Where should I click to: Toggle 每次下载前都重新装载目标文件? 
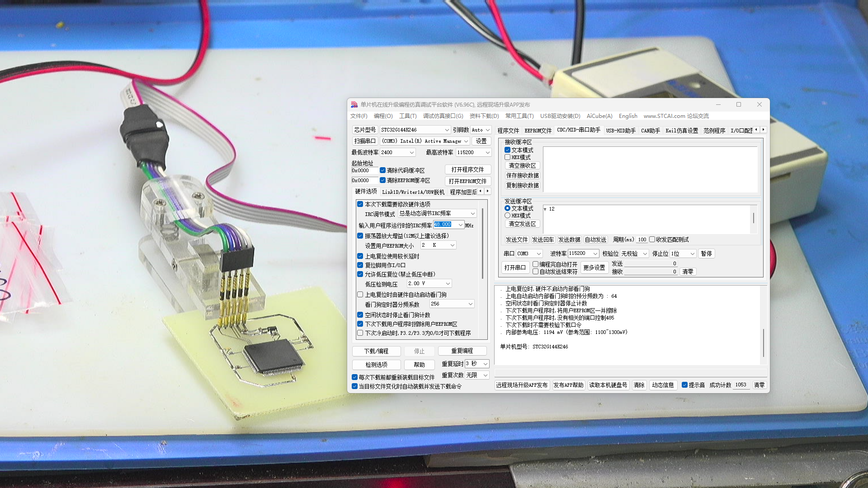[354, 377]
